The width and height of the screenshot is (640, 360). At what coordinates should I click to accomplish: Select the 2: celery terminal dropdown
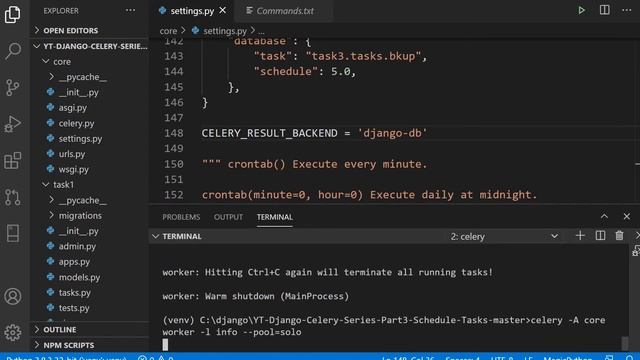[x=504, y=236]
